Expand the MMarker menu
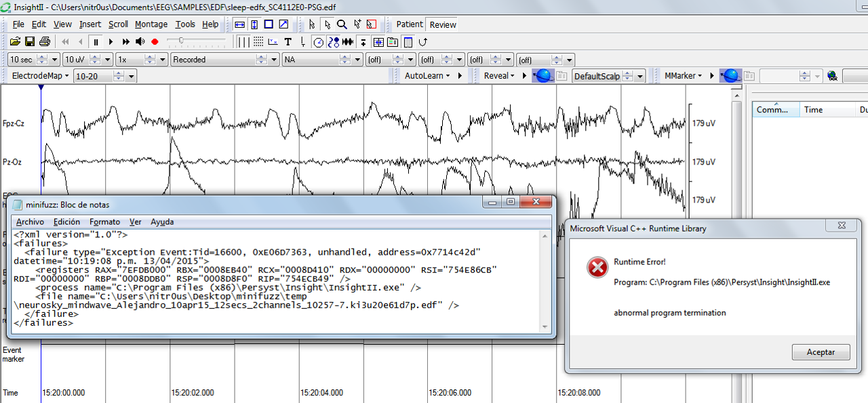868x403 pixels. coord(684,76)
